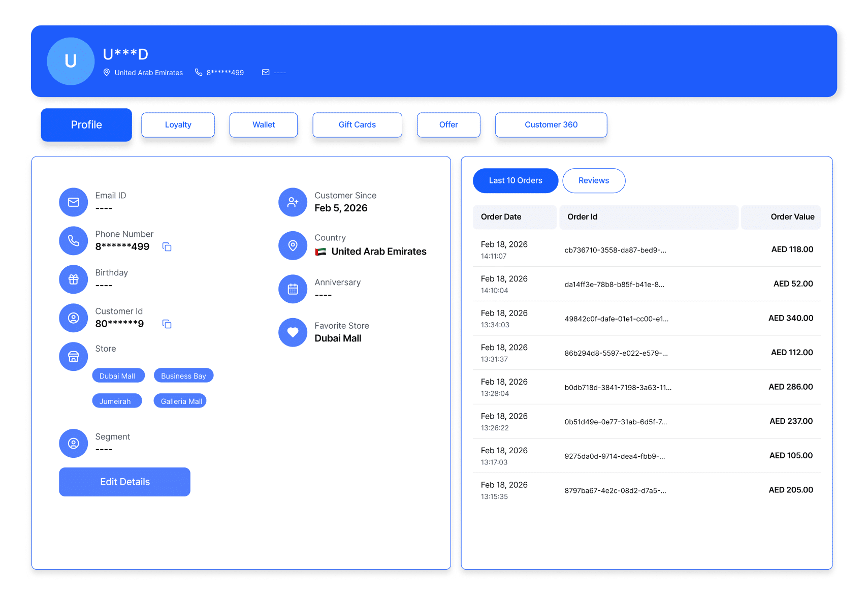This screenshot has width=868, height=595.
Task: Select the Galleria Mall store chip
Action: 180,401
